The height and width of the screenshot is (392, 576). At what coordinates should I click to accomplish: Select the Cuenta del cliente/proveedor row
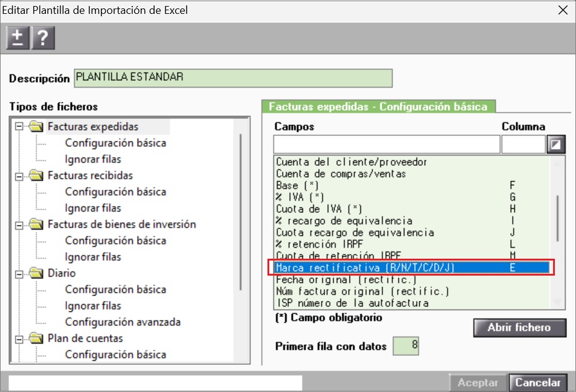click(x=411, y=162)
